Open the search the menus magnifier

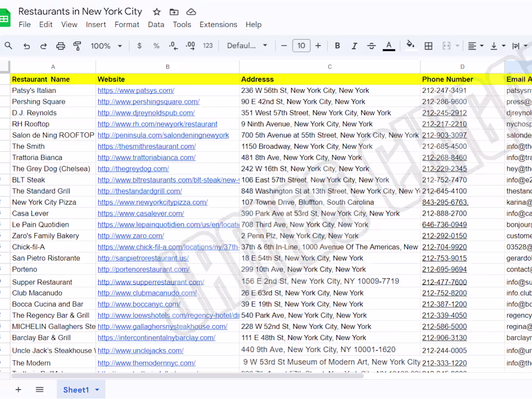[x=9, y=45]
